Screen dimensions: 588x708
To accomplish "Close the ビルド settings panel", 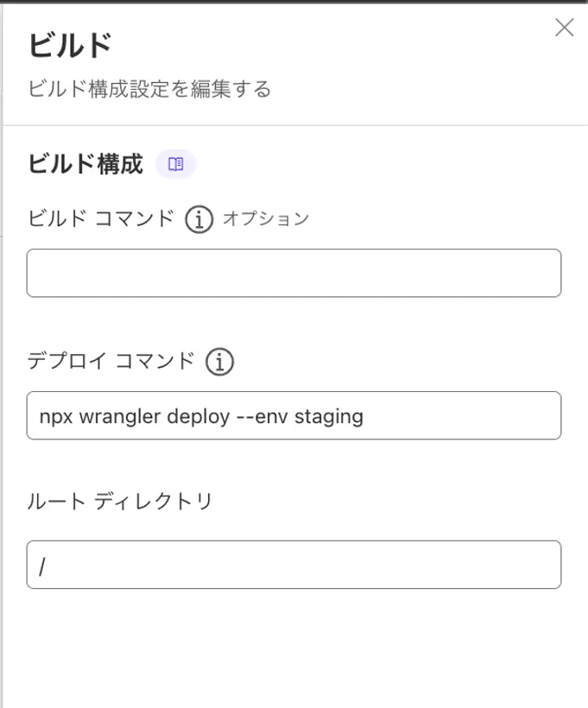I will 564,28.
